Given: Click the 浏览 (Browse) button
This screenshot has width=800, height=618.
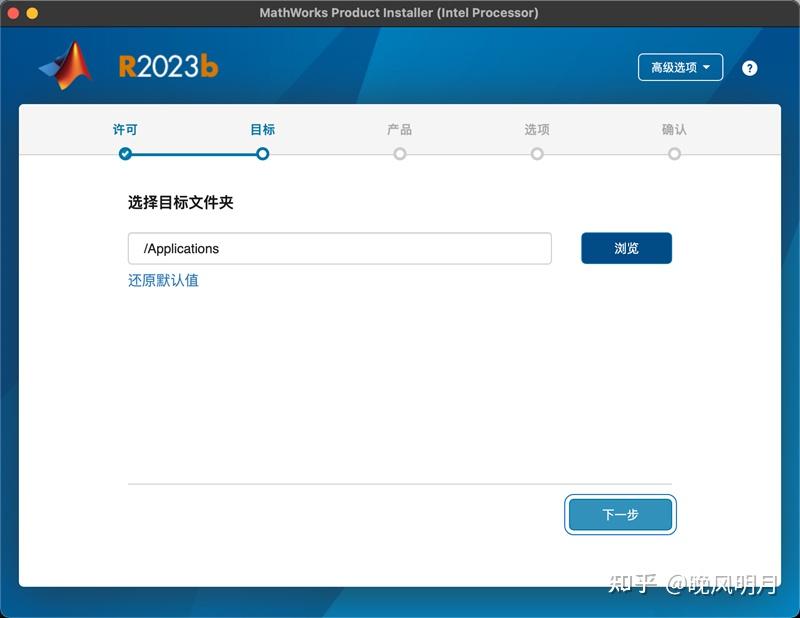Looking at the screenshot, I should point(626,248).
